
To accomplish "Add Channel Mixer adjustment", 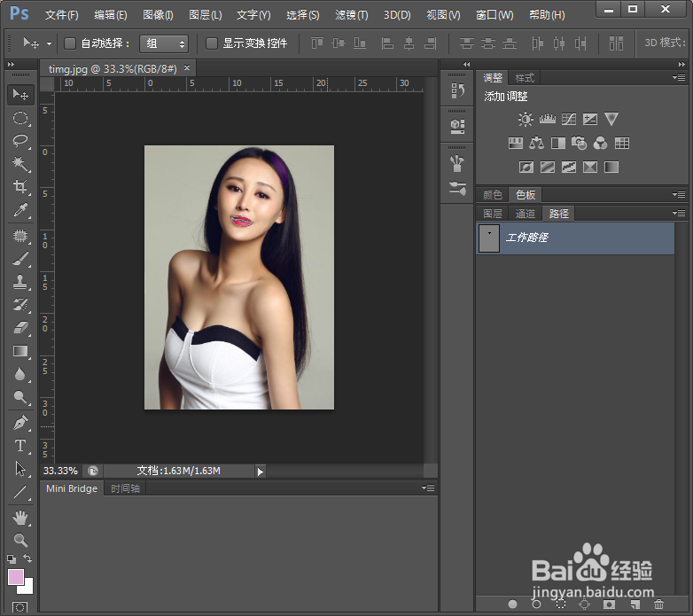I will 600,144.
